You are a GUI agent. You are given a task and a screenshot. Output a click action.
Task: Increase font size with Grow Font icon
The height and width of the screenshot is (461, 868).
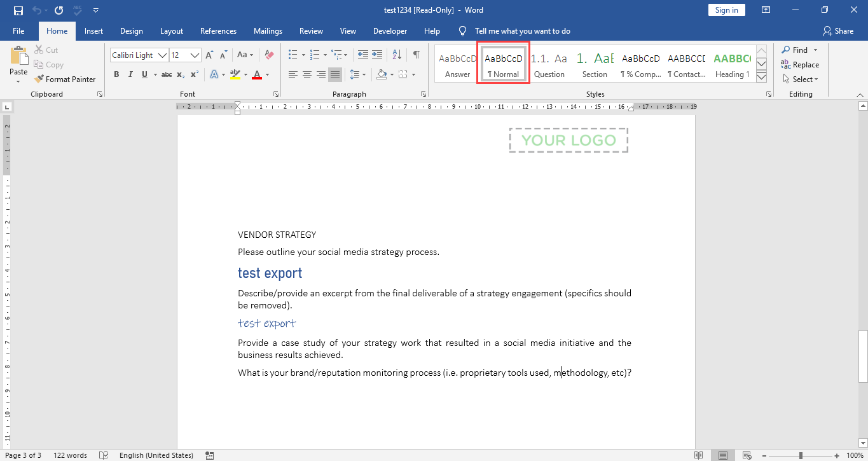(x=209, y=55)
